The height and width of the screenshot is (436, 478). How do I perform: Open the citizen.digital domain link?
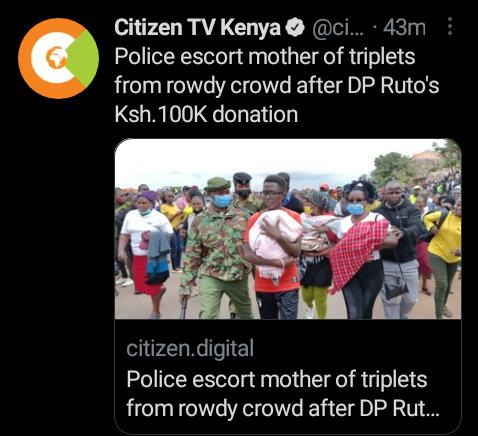[x=190, y=348]
